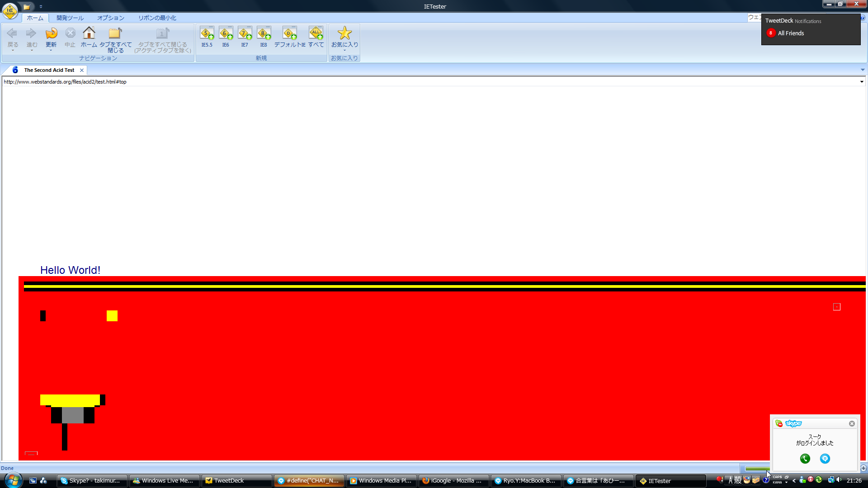Click the yellow square on the Acid2 page
Image resolution: width=868 pixels, height=488 pixels.
[112, 316]
